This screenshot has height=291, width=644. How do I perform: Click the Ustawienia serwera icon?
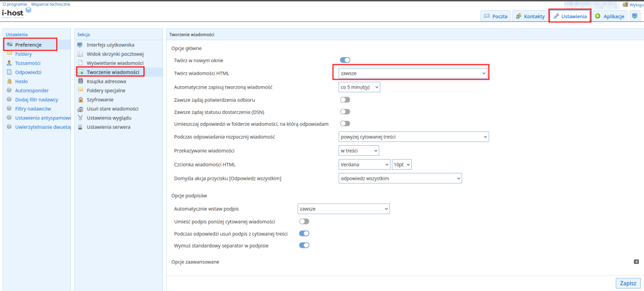pos(80,127)
